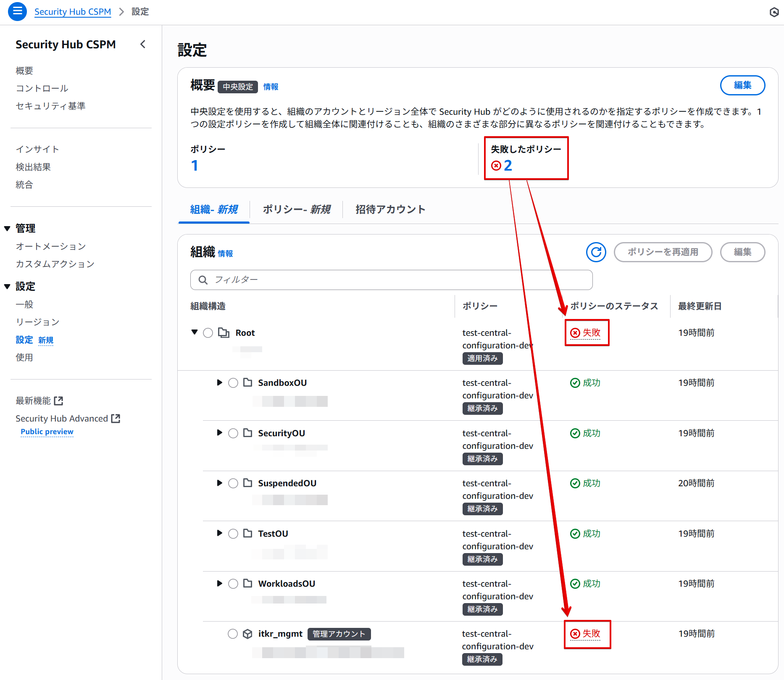Expand the TestOU tree node
The height and width of the screenshot is (680, 784).
(x=219, y=533)
